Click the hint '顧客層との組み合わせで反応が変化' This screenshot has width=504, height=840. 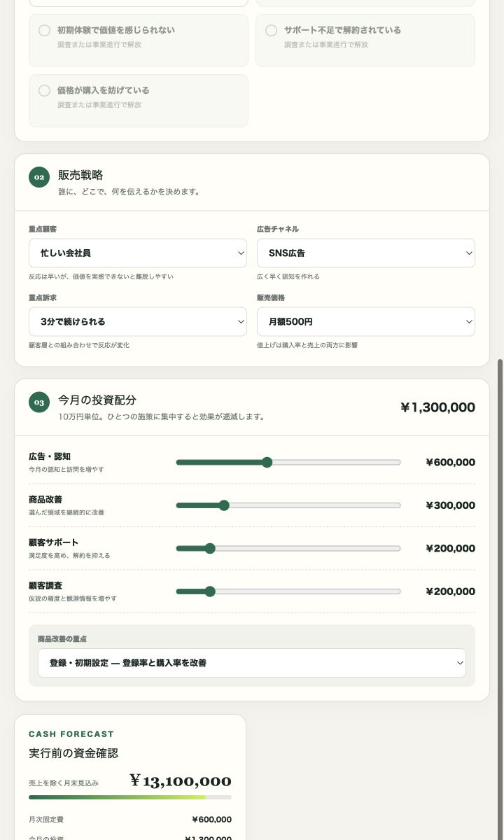(79, 345)
